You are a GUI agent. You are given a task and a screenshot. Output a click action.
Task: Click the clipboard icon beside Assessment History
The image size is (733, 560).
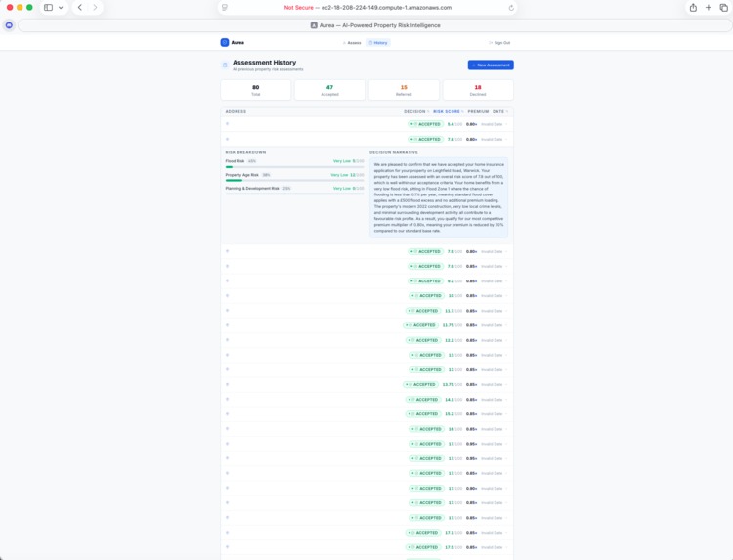(225, 65)
